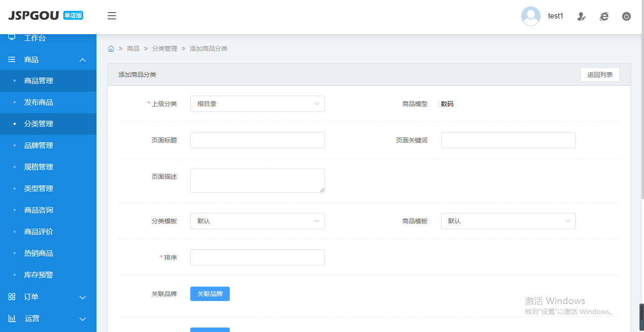Open the 分类模板 dropdown
Image resolution: width=644 pixels, height=332 pixels.
(257, 221)
